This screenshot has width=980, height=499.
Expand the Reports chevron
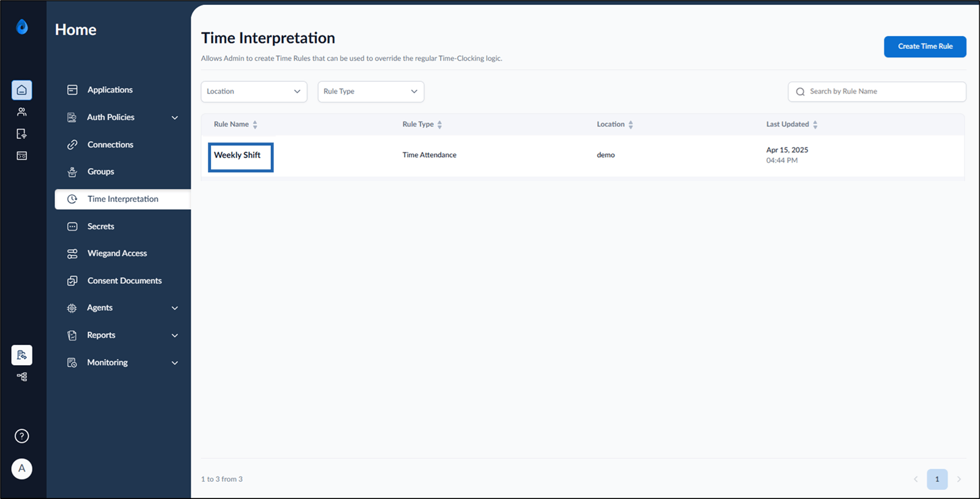[x=175, y=335]
